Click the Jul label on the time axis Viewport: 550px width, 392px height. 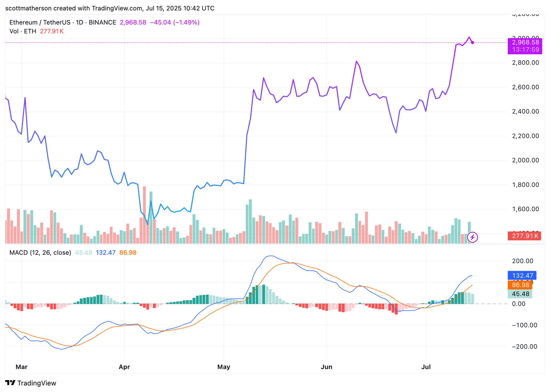(426, 367)
